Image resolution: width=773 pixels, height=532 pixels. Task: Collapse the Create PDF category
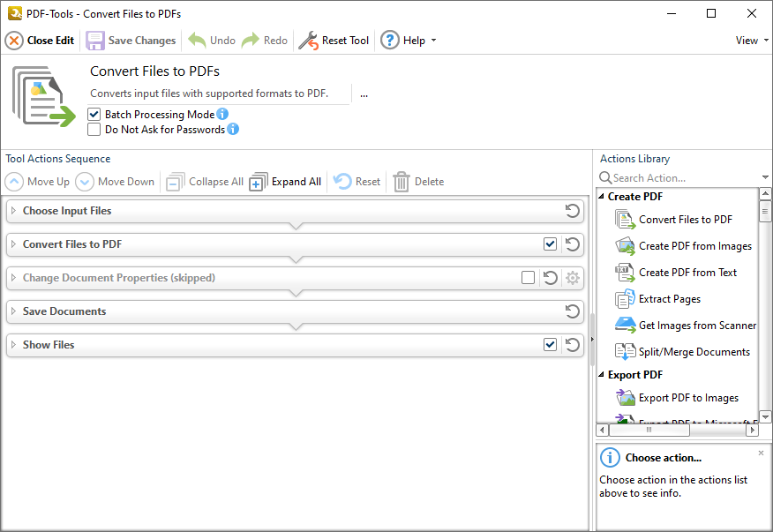pos(602,196)
